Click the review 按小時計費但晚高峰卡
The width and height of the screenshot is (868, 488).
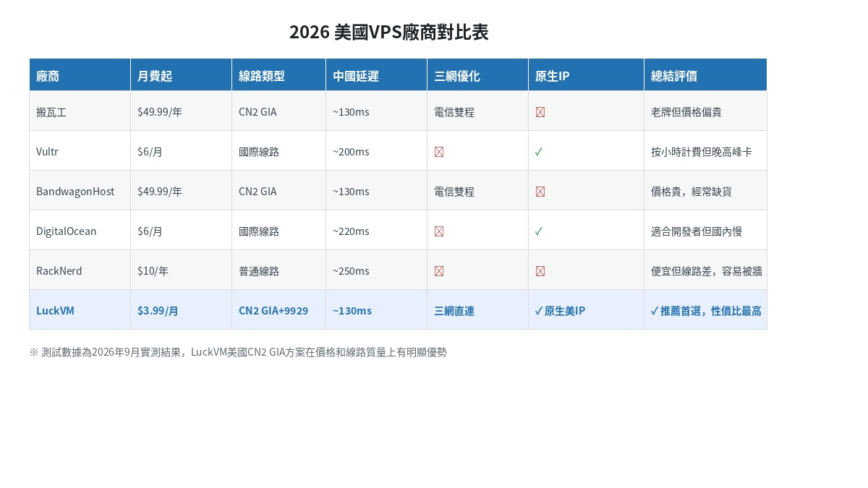[x=701, y=152]
